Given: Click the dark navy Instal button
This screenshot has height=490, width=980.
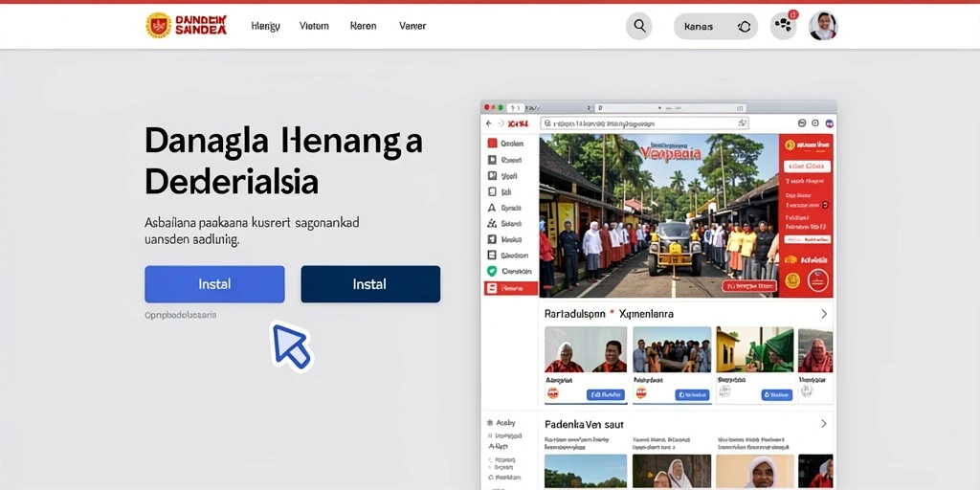Looking at the screenshot, I should tap(370, 284).
